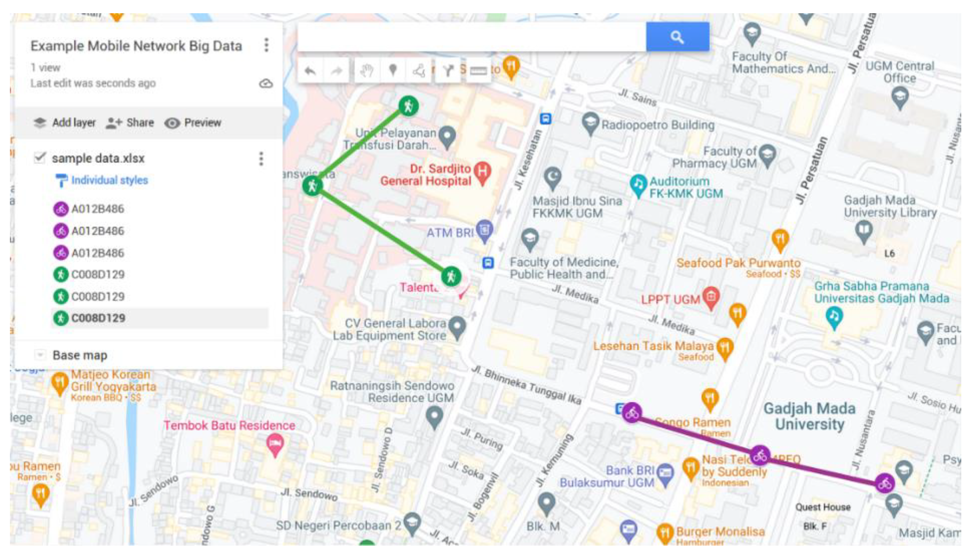Select the highlighted C008D129 list entry
Image resolution: width=980 pixels, height=560 pixels.
[x=160, y=318]
